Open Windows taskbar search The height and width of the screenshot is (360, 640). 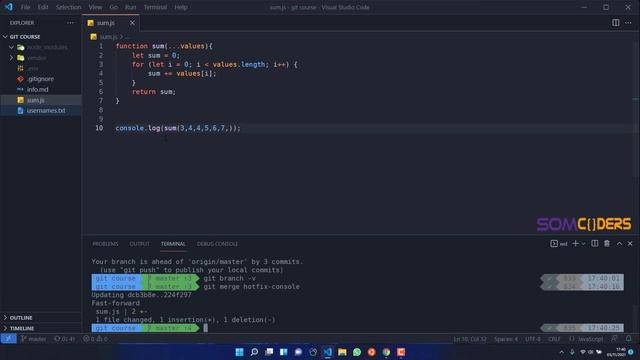pos(254,352)
